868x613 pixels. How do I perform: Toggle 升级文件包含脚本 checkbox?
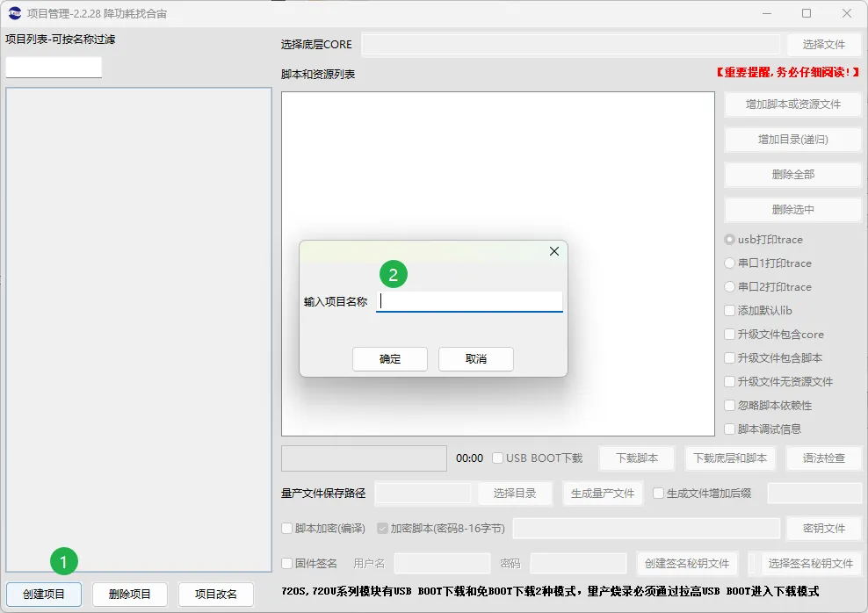729,358
